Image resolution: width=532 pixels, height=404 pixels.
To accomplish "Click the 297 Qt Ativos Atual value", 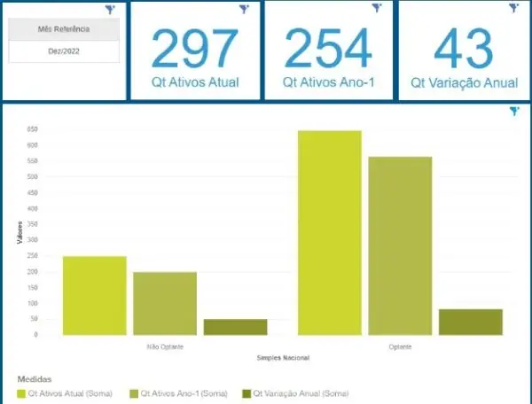I will [x=195, y=50].
